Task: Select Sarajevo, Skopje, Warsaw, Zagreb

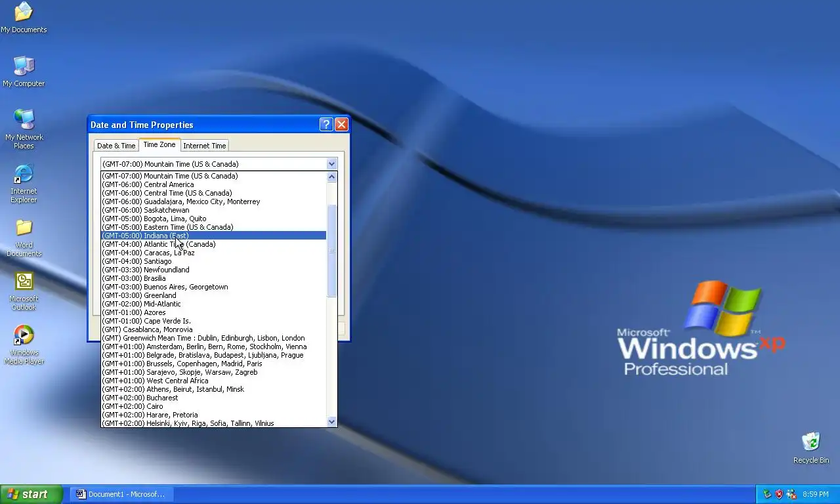Action: click(x=213, y=372)
